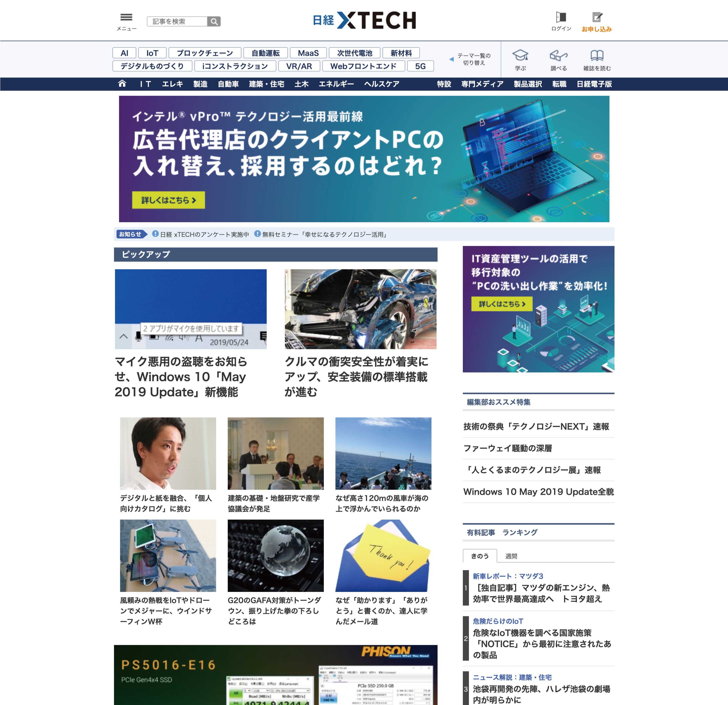Select the 新材料 theme tag
This screenshot has height=705, width=728.
401,53
